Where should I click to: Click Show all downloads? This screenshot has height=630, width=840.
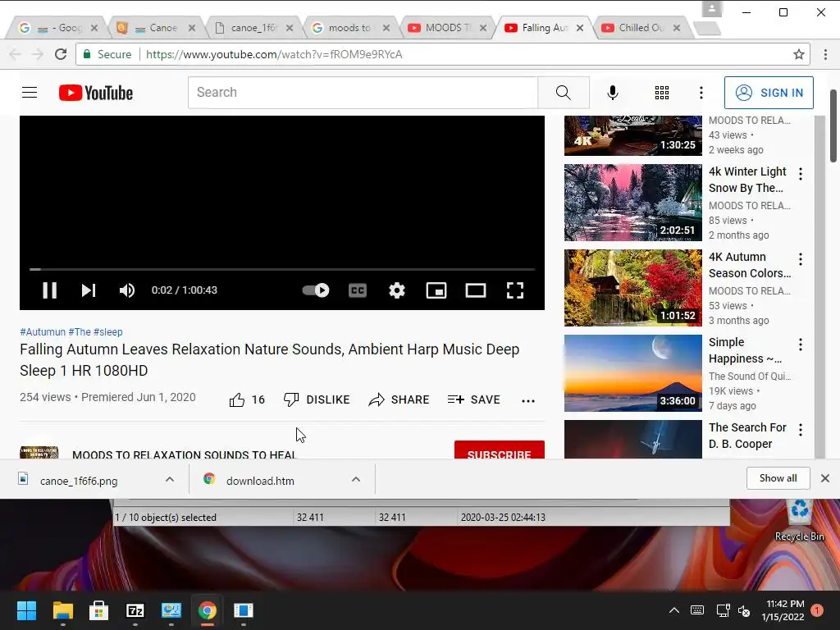coord(778,478)
